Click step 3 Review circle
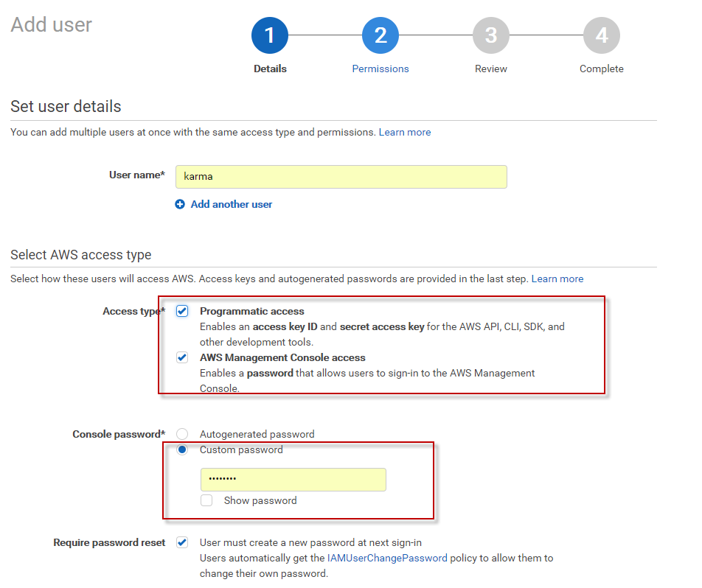The width and height of the screenshot is (702, 588). pos(491,35)
